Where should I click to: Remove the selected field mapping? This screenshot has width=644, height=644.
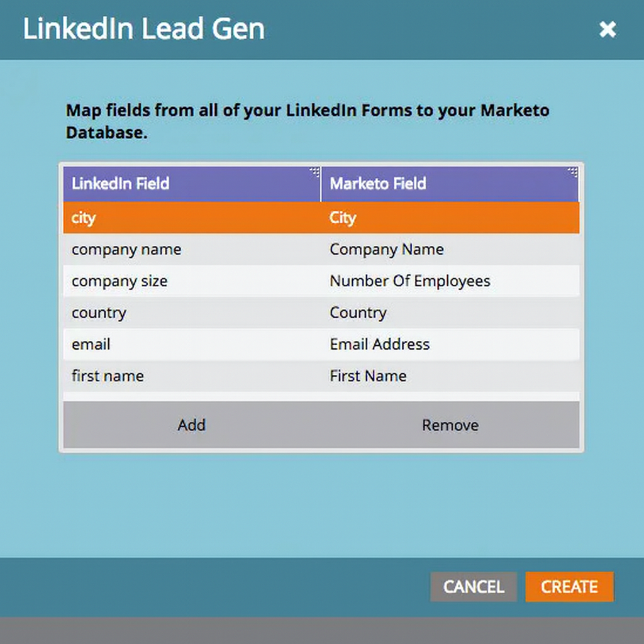coord(450,425)
